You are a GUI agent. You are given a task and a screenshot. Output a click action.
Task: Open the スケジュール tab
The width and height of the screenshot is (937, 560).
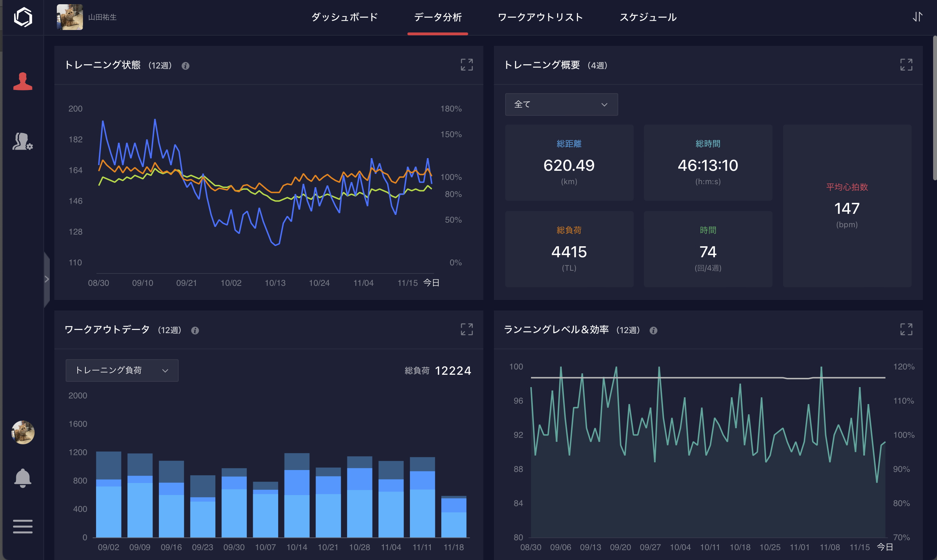point(648,17)
